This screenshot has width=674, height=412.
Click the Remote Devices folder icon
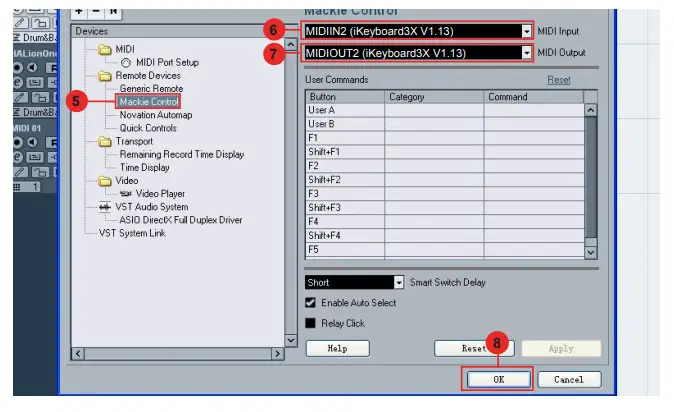pos(104,76)
